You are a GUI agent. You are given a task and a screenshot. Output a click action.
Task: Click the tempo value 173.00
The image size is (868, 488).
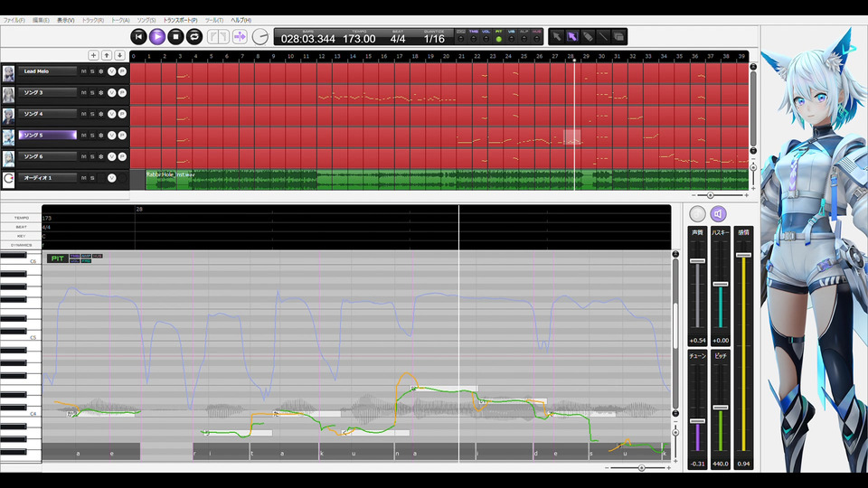(x=359, y=39)
